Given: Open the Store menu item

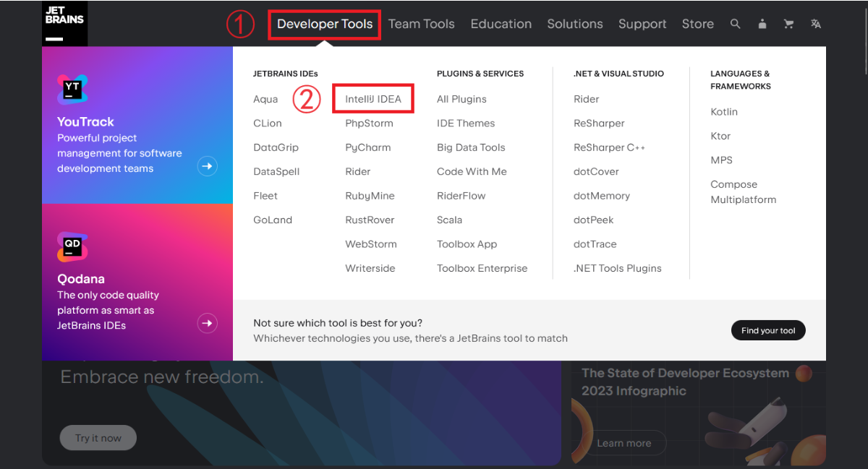Looking at the screenshot, I should point(697,24).
